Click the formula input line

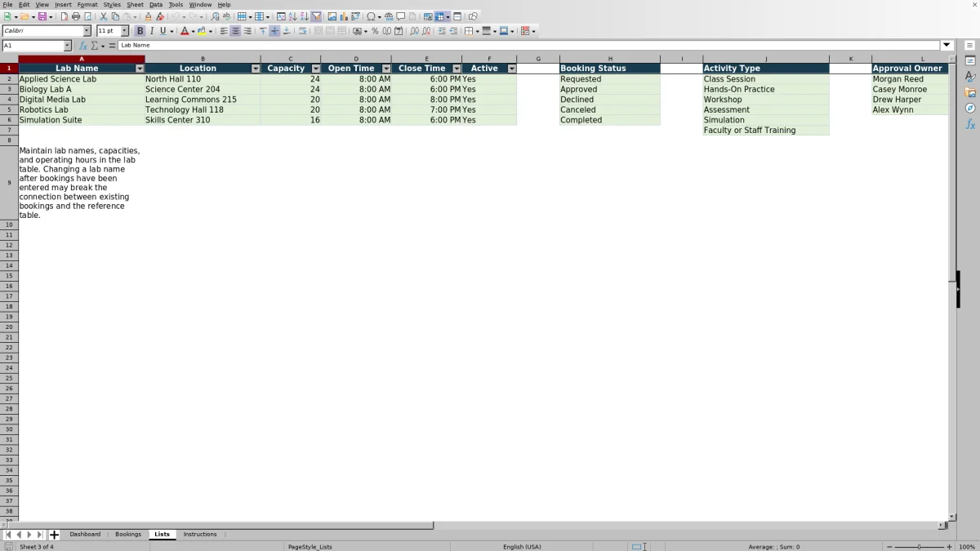[x=529, y=46]
